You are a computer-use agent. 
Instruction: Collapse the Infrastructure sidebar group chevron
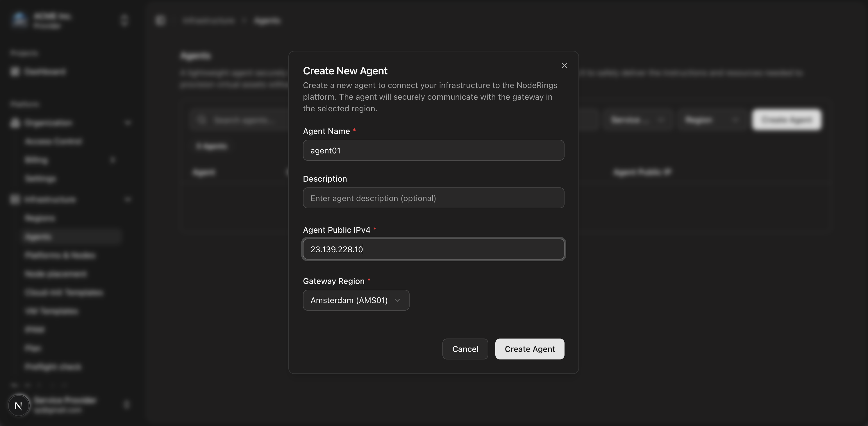128,199
